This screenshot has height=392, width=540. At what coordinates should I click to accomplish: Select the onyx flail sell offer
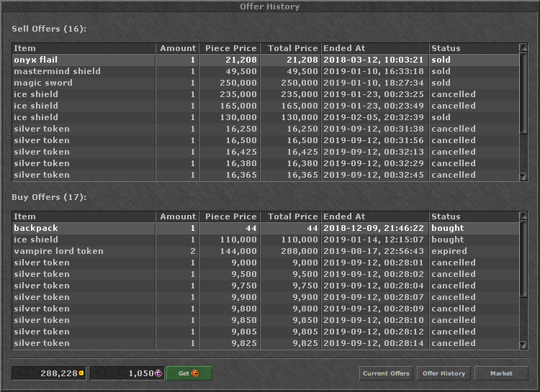(266, 60)
